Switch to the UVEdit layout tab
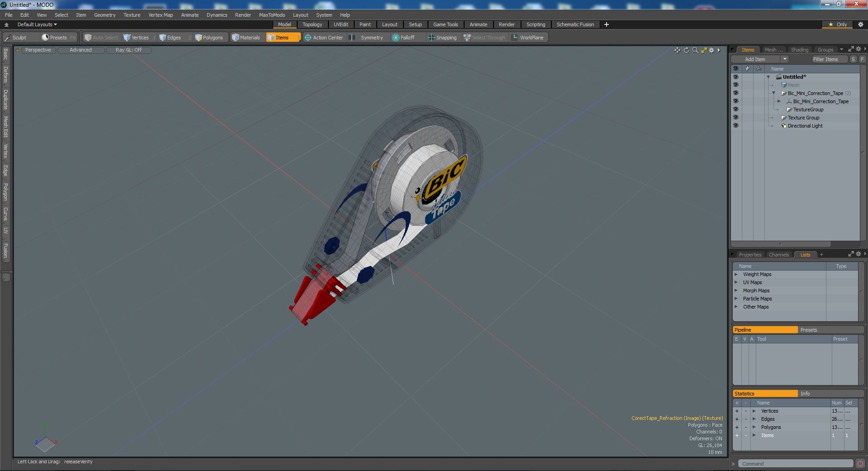 click(341, 24)
